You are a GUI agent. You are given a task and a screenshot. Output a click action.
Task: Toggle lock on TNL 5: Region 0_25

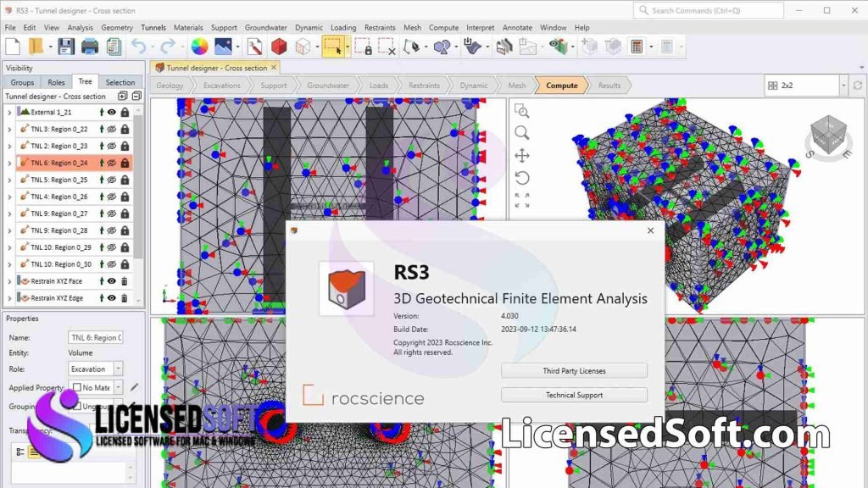click(x=125, y=180)
